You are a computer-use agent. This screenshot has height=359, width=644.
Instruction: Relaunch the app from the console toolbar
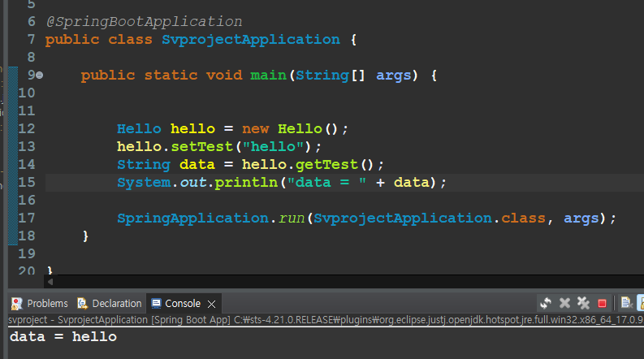[x=546, y=304]
